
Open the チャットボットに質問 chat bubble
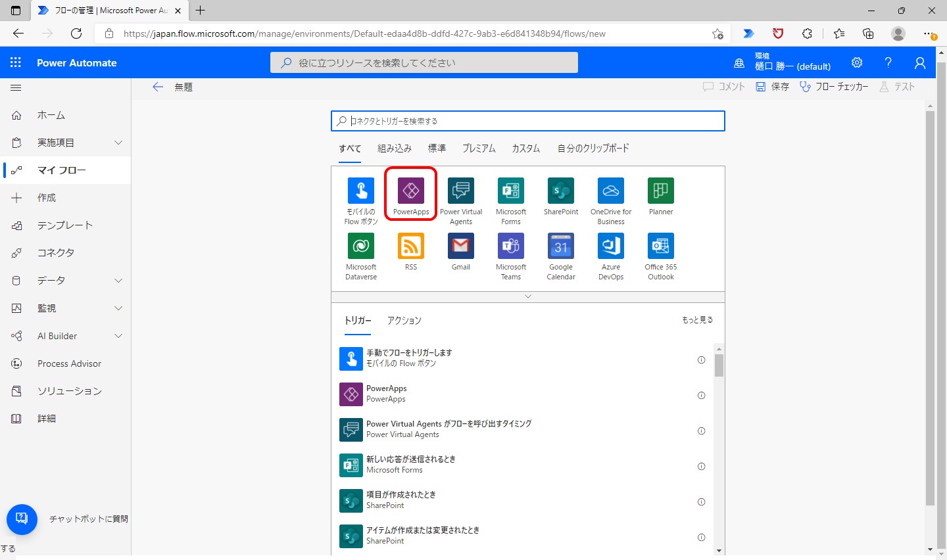[22, 519]
